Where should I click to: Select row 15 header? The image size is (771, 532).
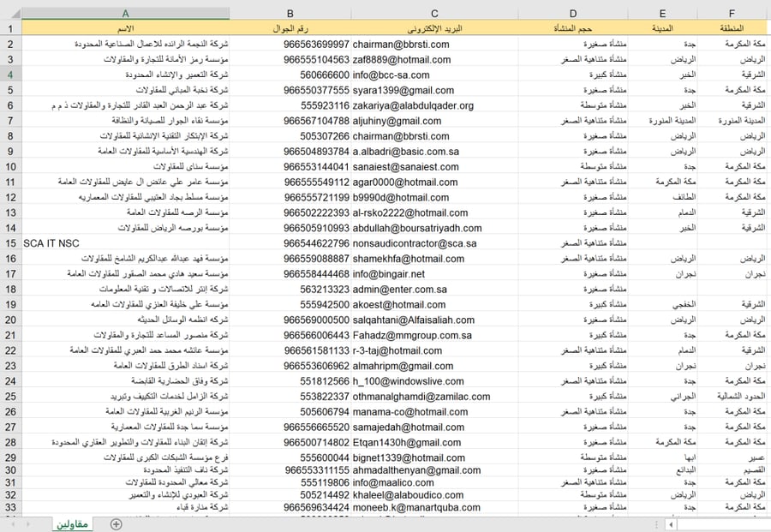pos(10,243)
